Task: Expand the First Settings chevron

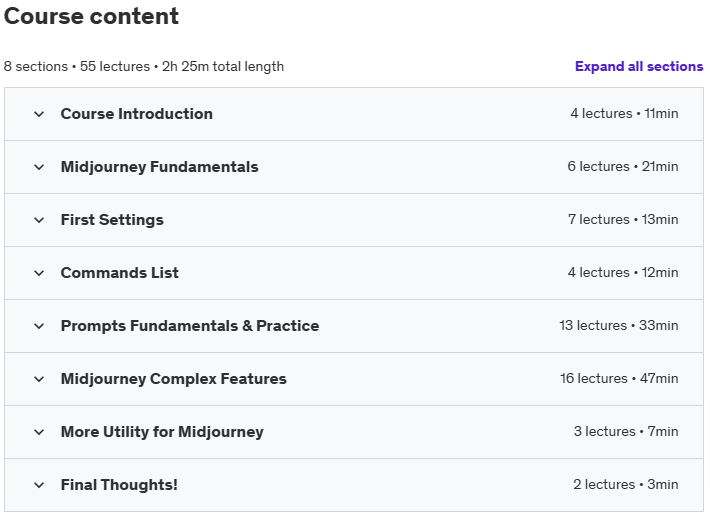Action: [39, 220]
